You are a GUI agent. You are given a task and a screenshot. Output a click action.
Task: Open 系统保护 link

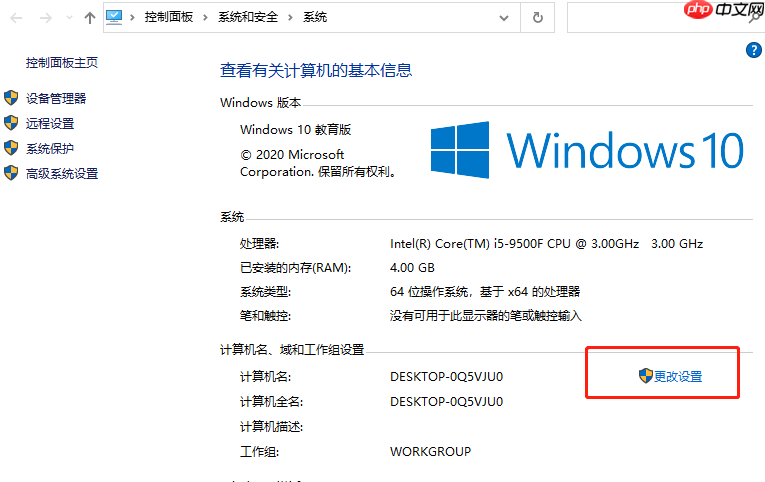(50, 148)
